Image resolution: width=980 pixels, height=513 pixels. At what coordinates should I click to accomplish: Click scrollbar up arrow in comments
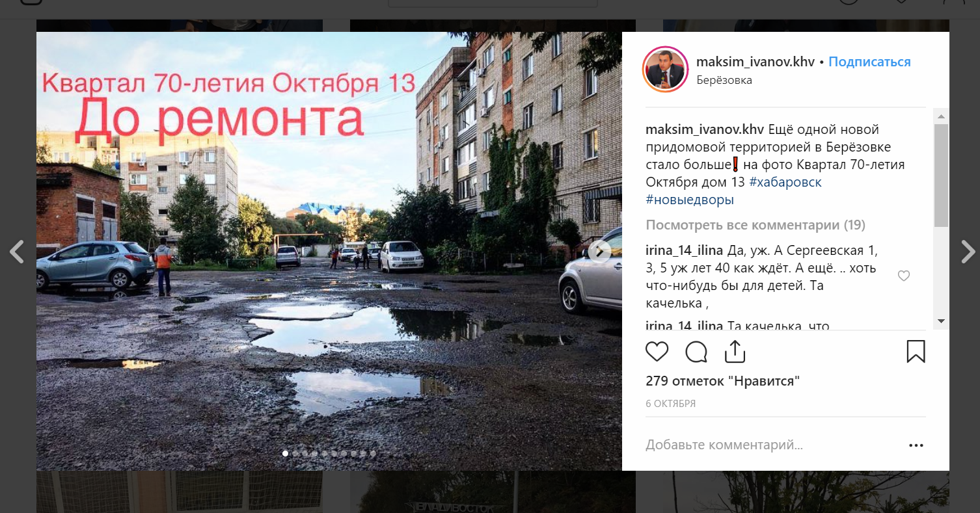pyautogui.click(x=941, y=116)
